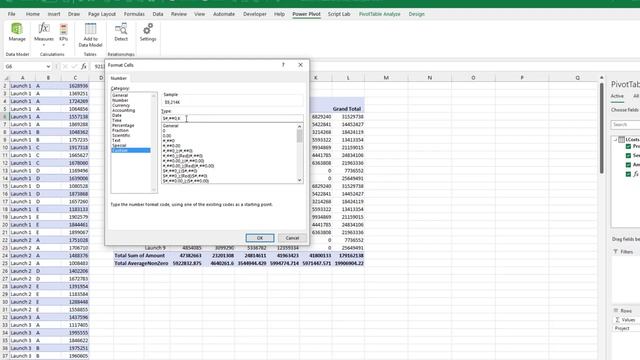640x360 pixels.
Task: Click the PivotTable Fields search box
Action: point(626,124)
